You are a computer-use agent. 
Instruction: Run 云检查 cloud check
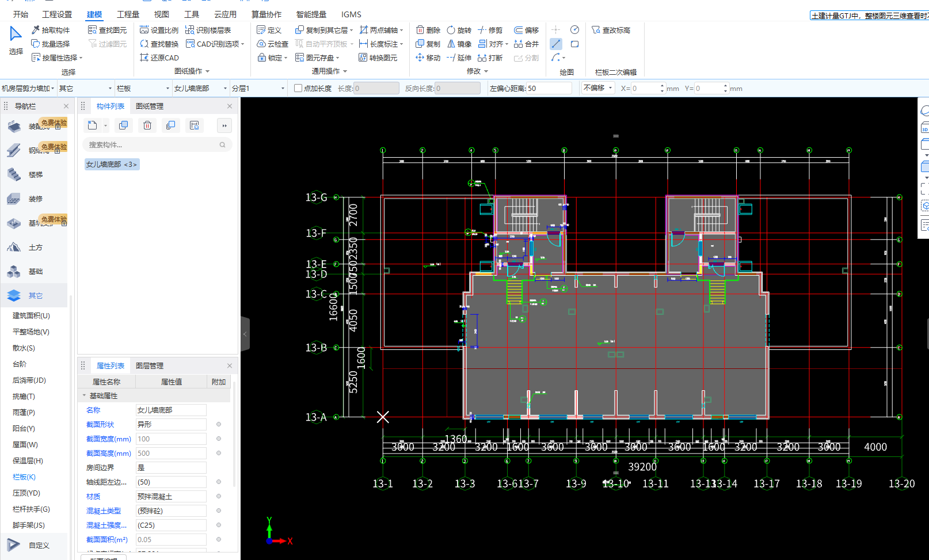pyautogui.click(x=272, y=44)
